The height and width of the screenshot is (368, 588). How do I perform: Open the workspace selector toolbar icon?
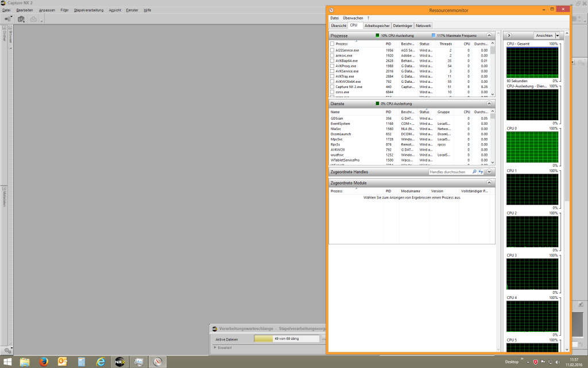[8, 19]
